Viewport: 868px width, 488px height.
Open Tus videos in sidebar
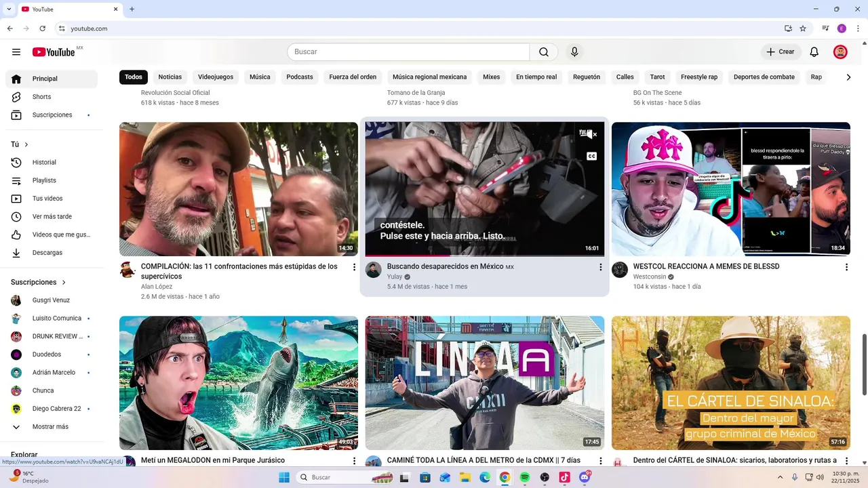tap(52, 199)
